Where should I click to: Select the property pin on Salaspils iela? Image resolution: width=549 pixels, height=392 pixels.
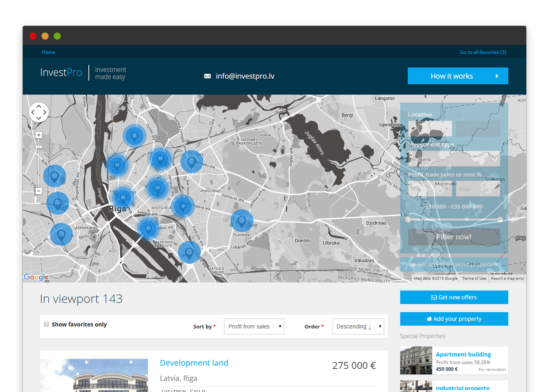189,252
